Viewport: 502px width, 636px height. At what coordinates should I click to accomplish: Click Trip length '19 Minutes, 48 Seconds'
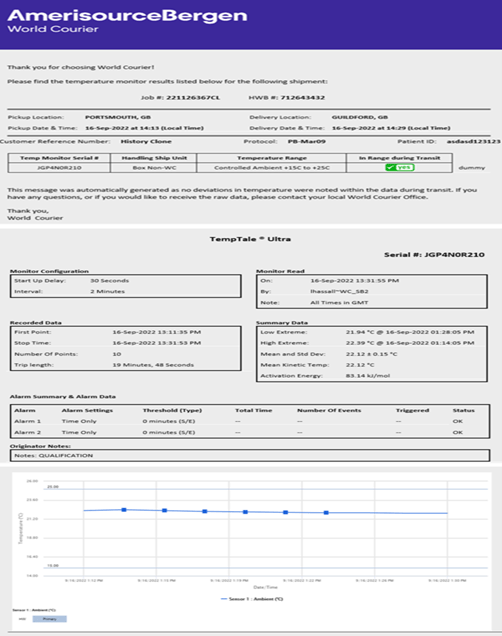click(x=153, y=365)
